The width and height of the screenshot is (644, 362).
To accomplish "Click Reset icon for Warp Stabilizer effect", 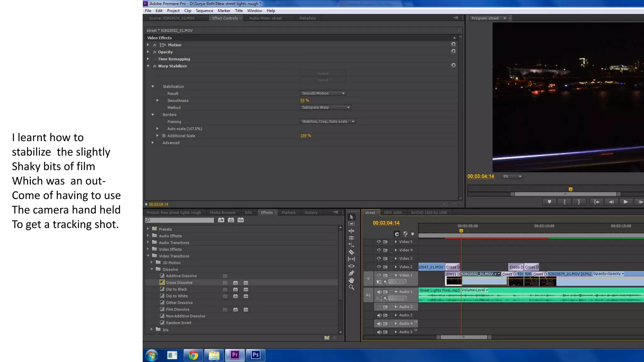I will point(453,65).
